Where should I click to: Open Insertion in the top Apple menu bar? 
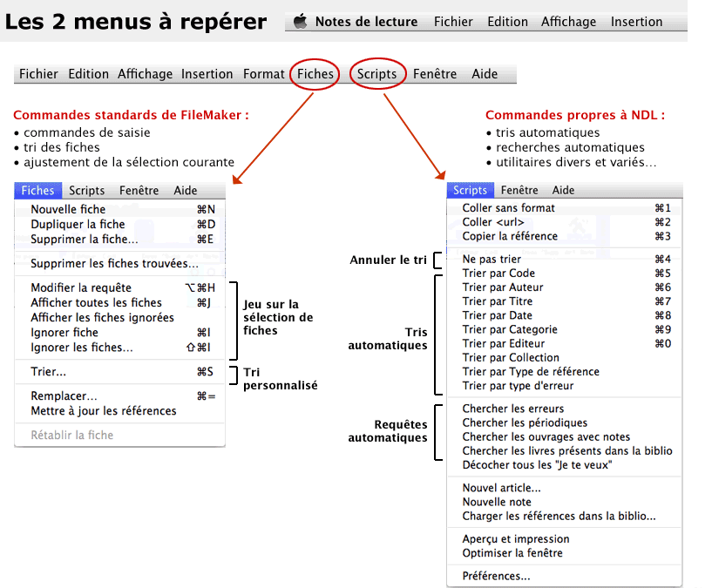tap(637, 22)
